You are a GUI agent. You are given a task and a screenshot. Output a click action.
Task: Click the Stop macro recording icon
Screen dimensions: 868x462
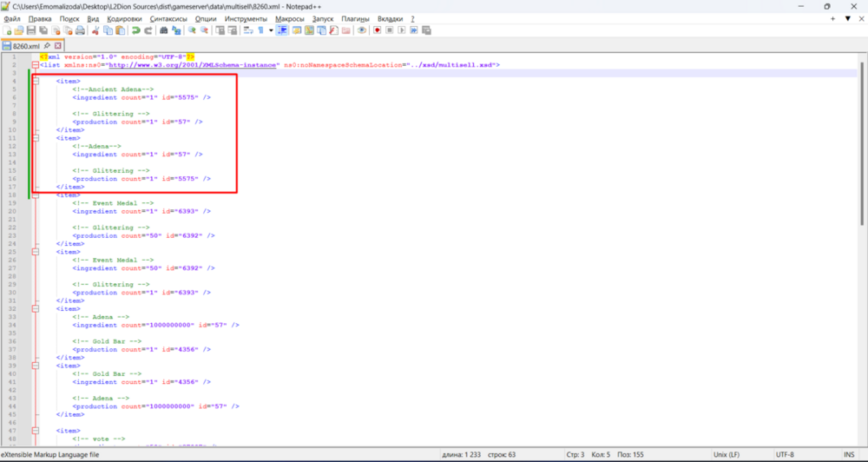389,30
